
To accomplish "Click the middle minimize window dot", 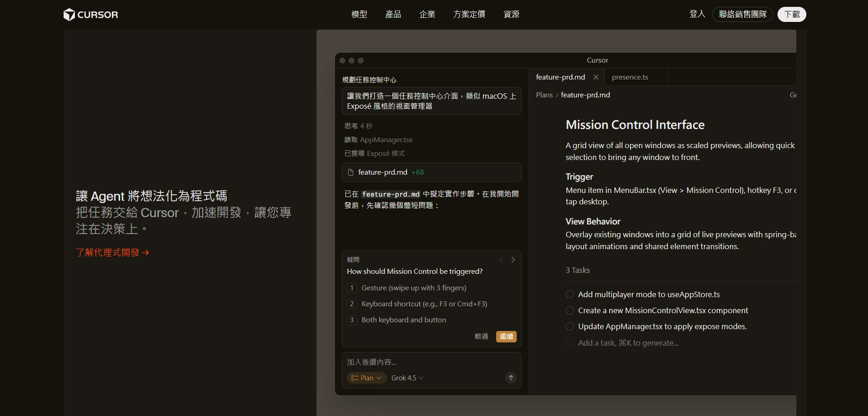I will coord(351,60).
